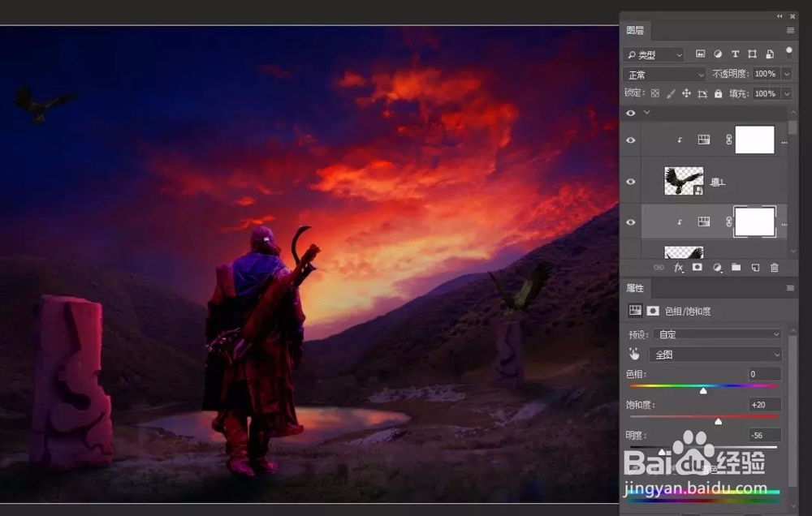
Task: Click the 饱和度 saturation slider handle
Action: coord(719,422)
